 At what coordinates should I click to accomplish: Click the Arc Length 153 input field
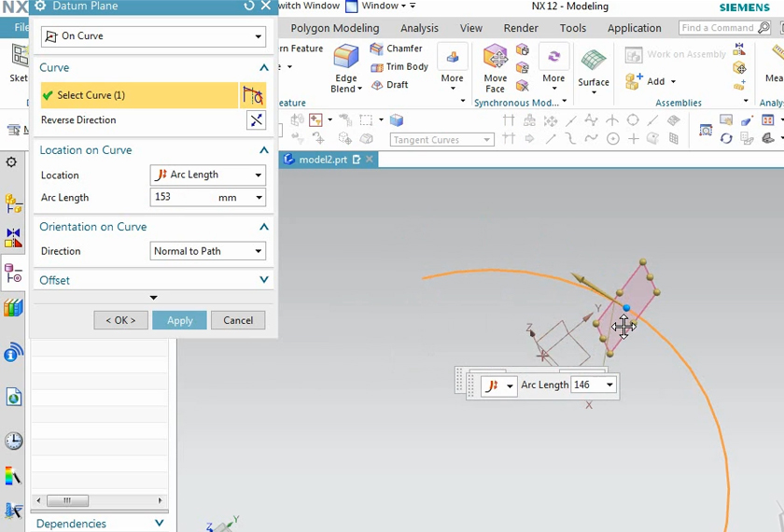182,198
